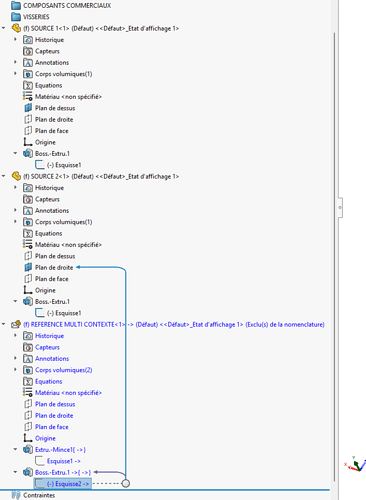Click the feature tree vertical scrollbar

click(x=335, y=257)
